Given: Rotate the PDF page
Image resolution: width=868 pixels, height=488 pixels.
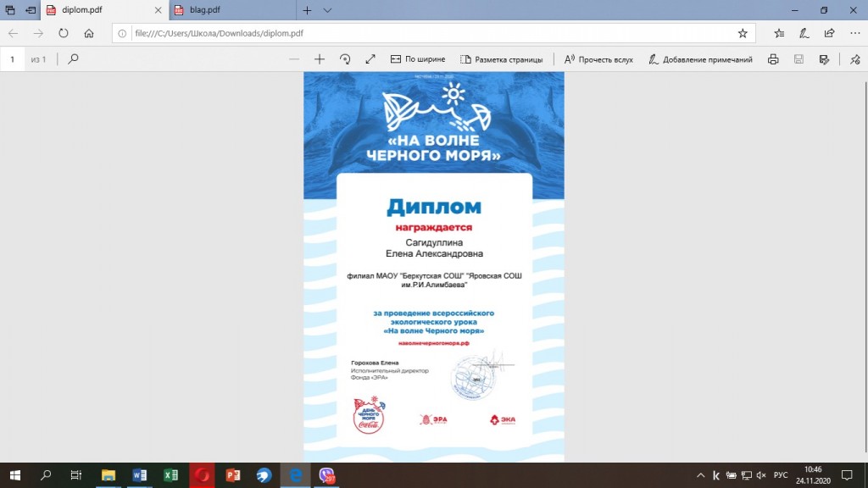Looking at the screenshot, I should [345, 59].
